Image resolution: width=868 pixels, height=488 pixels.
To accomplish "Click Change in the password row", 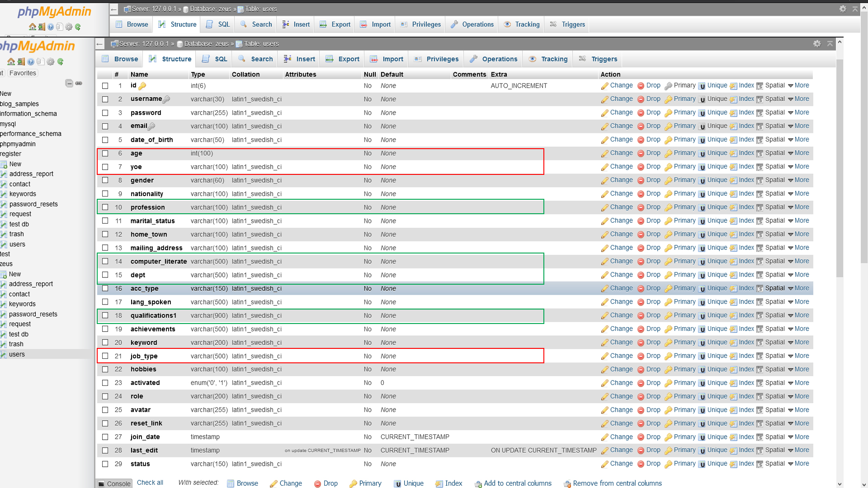I will click(617, 113).
